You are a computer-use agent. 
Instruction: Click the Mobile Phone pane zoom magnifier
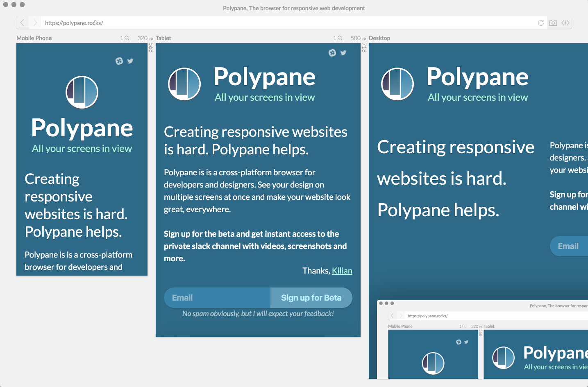(x=127, y=38)
